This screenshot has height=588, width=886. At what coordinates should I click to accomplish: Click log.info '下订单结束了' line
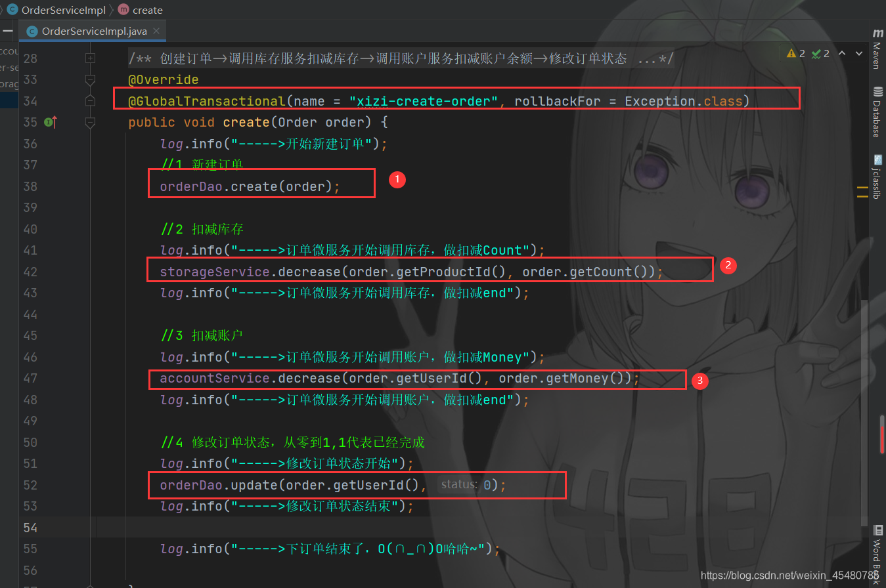[330, 549]
